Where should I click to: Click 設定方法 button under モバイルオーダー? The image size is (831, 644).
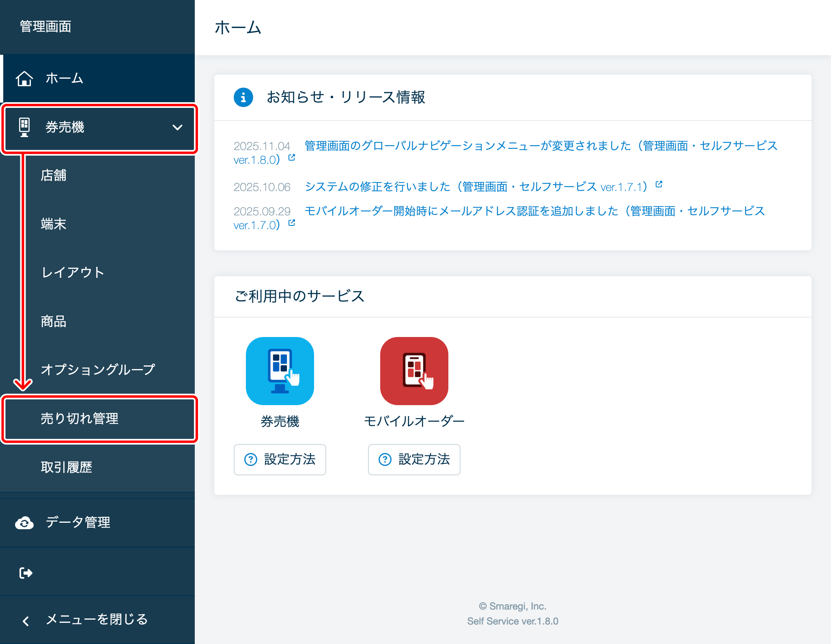(414, 459)
